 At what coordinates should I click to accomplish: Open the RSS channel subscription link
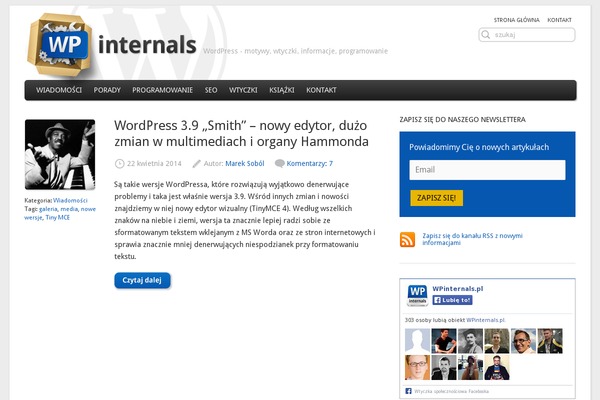[472, 239]
